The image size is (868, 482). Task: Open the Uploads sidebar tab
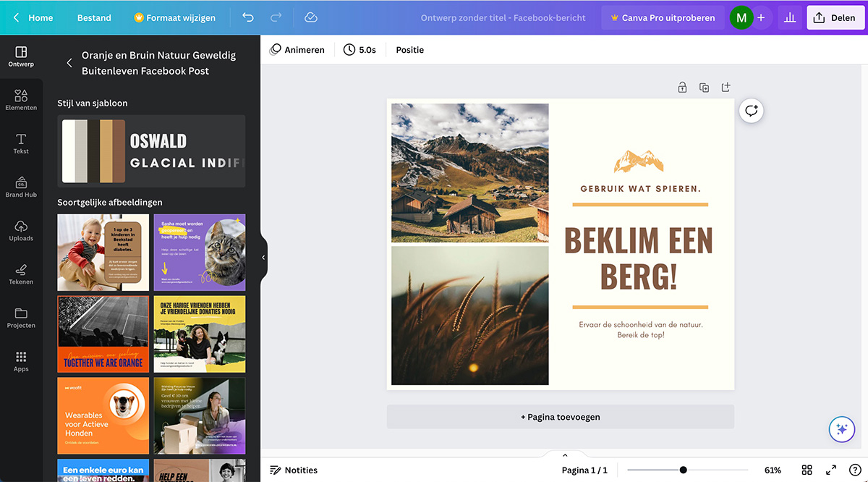coord(21,231)
